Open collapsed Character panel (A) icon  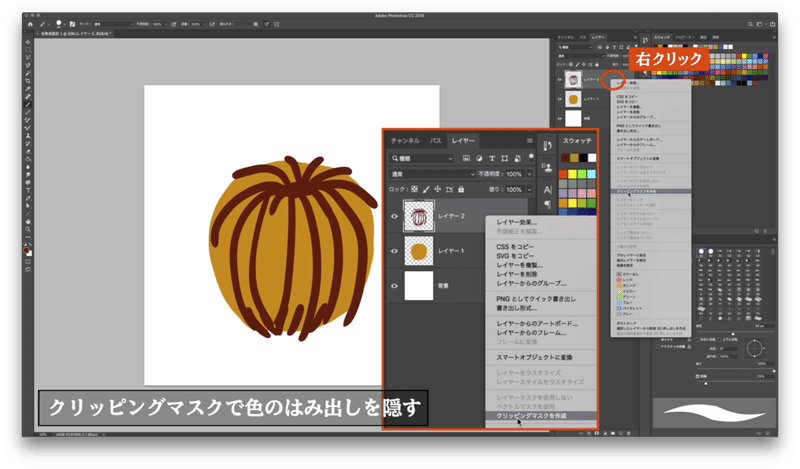click(x=547, y=190)
